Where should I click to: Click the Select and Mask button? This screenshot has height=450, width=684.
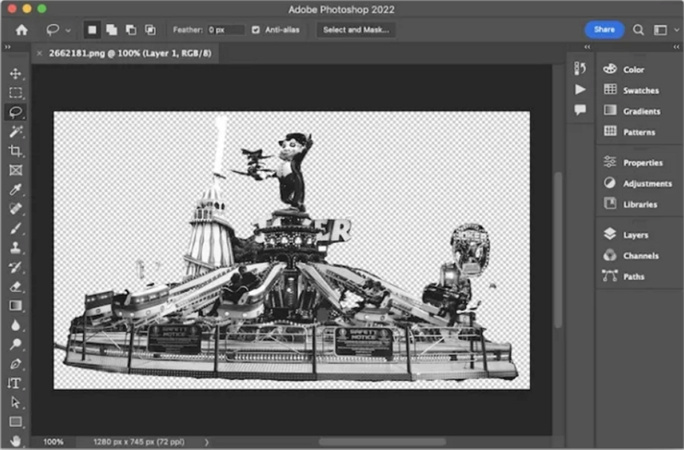(x=356, y=30)
